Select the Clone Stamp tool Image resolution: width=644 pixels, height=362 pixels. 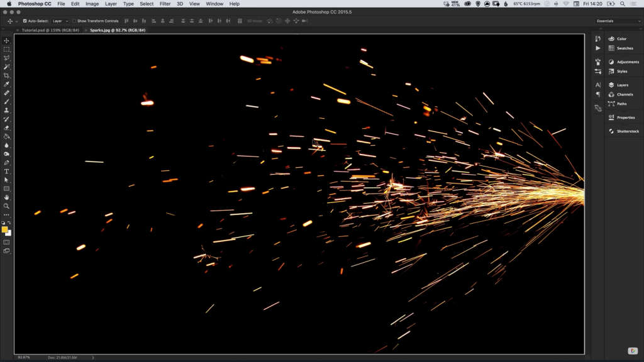click(x=6, y=111)
